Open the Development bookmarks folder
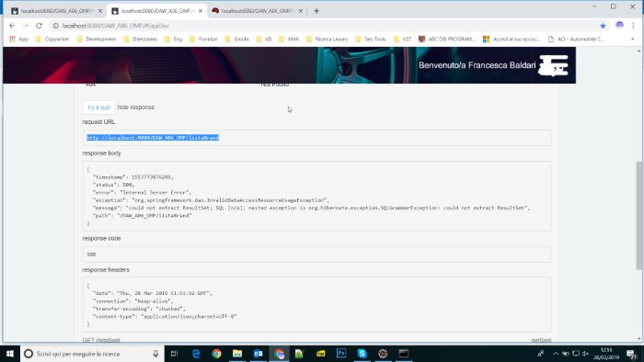 pos(97,39)
